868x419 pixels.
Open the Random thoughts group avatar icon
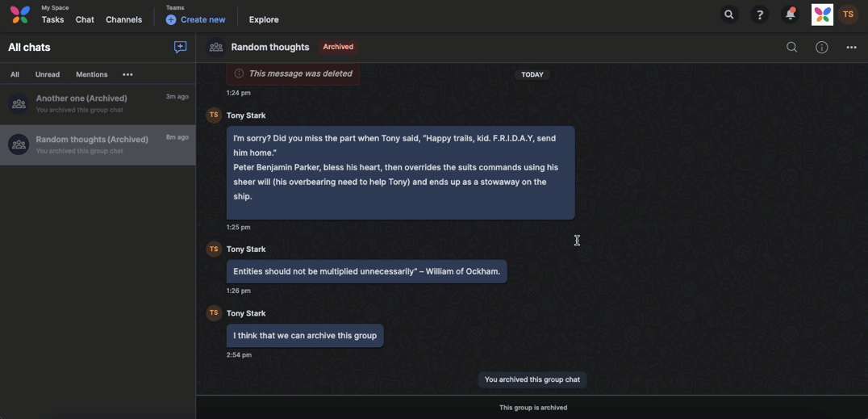(216, 47)
